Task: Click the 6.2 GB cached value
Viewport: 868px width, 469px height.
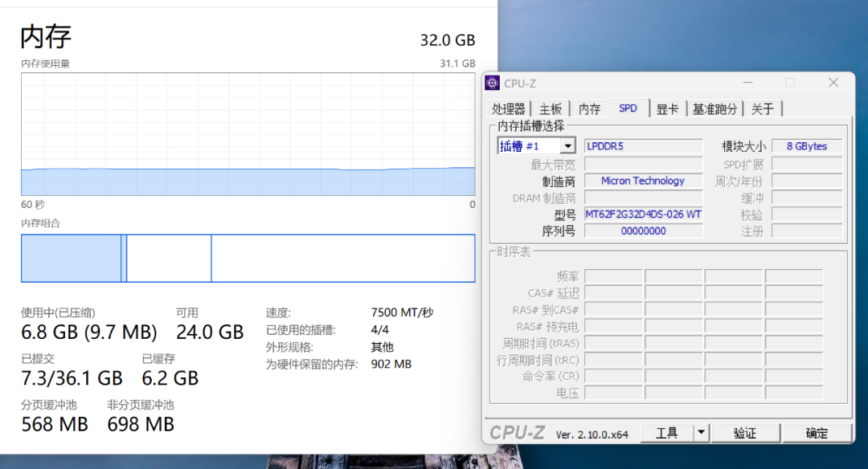Action: point(170,378)
